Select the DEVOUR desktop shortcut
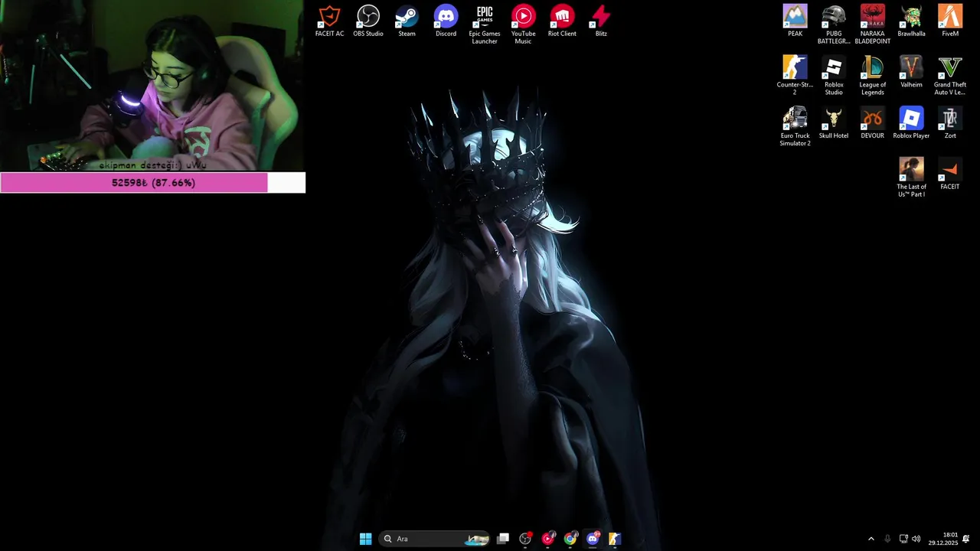This screenshot has height=551, width=980. (873, 123)
